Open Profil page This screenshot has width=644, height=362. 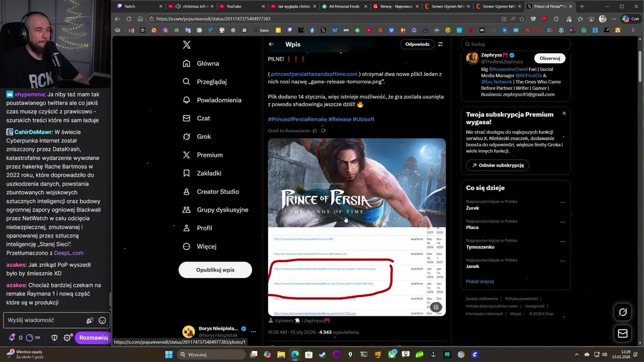point(198,228)
